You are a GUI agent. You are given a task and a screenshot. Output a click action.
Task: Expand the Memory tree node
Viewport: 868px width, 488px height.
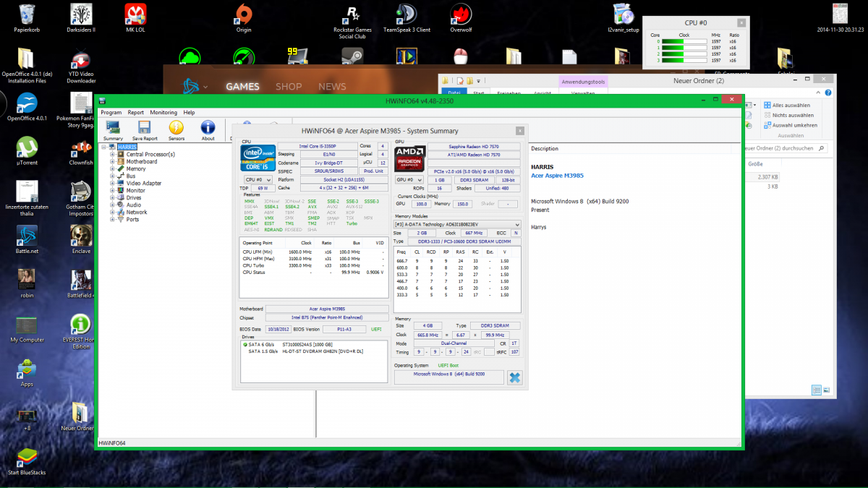(113, 168)
